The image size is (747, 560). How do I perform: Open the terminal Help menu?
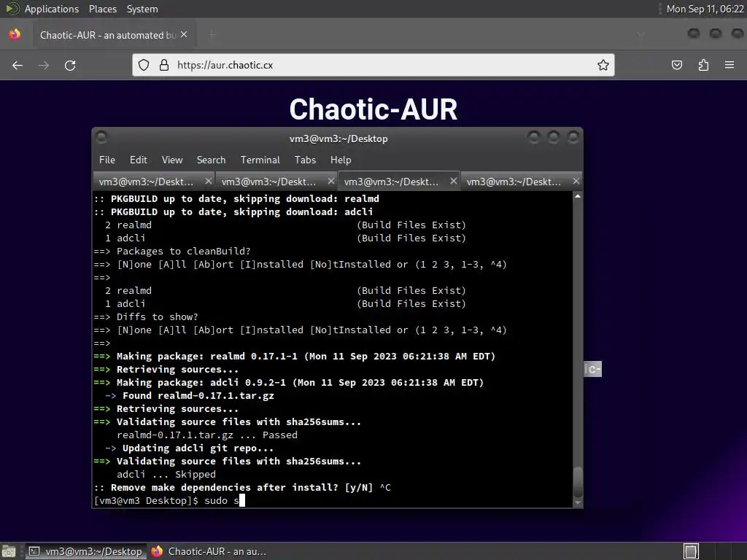click(341, 160)
